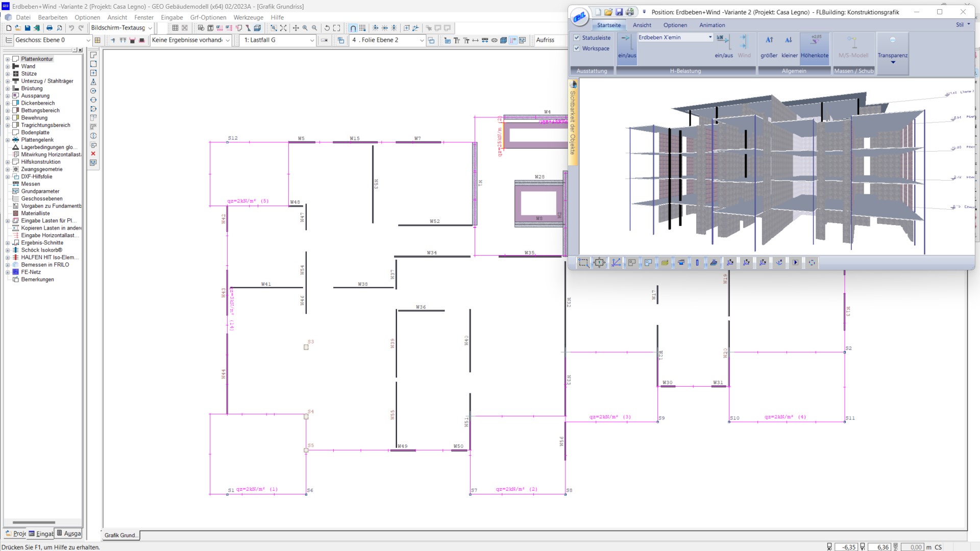
Task: Click the print icon in main toolbar
Action: 50,28
